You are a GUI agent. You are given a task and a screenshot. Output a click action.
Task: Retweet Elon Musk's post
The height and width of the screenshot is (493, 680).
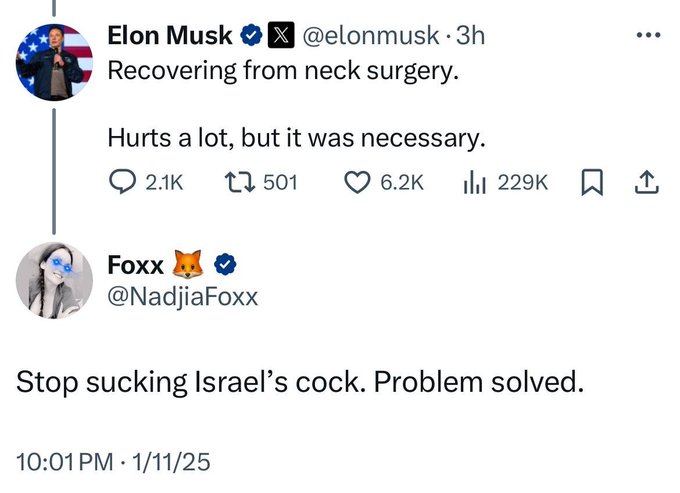click(x=239, y=182)
